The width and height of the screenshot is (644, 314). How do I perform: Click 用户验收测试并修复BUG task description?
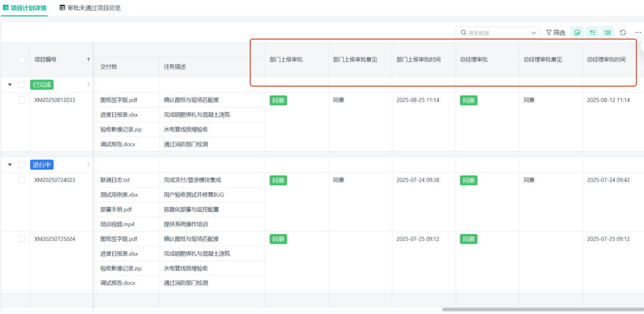[x=194, y=195]
